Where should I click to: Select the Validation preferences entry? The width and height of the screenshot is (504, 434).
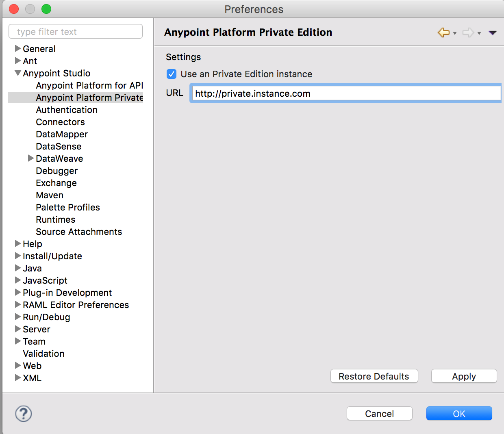coord(43,354)
